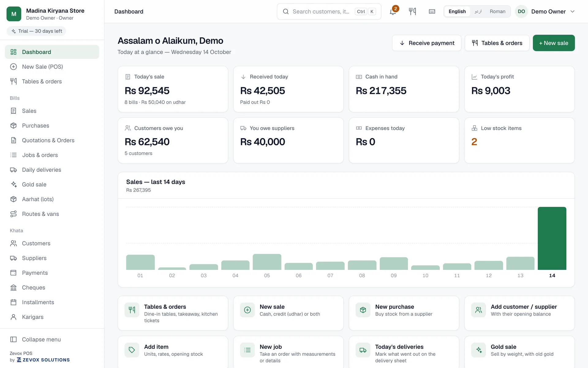Click the Purchases box icon
The image size is (588, 368).
click(x=13, y=125)
